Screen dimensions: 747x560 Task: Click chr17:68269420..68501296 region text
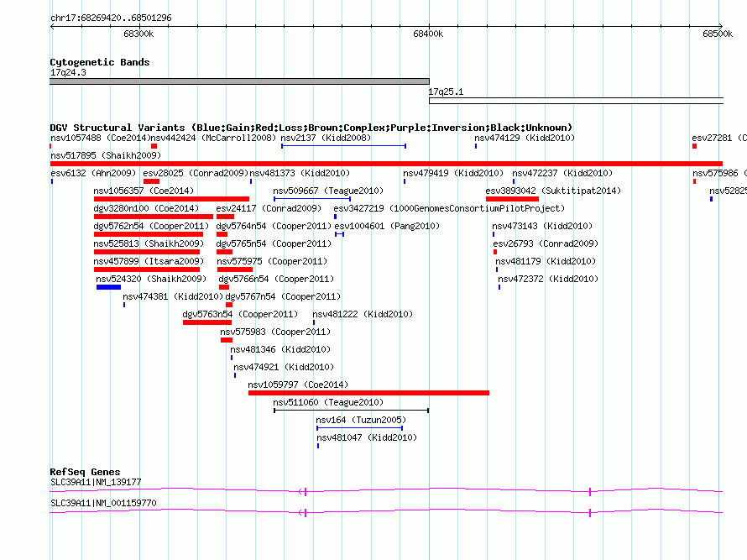click(x=111, y=18)
